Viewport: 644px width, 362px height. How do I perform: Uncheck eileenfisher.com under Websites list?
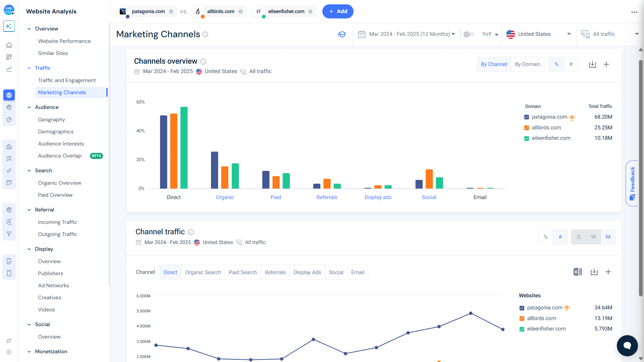tap(522, 329)
